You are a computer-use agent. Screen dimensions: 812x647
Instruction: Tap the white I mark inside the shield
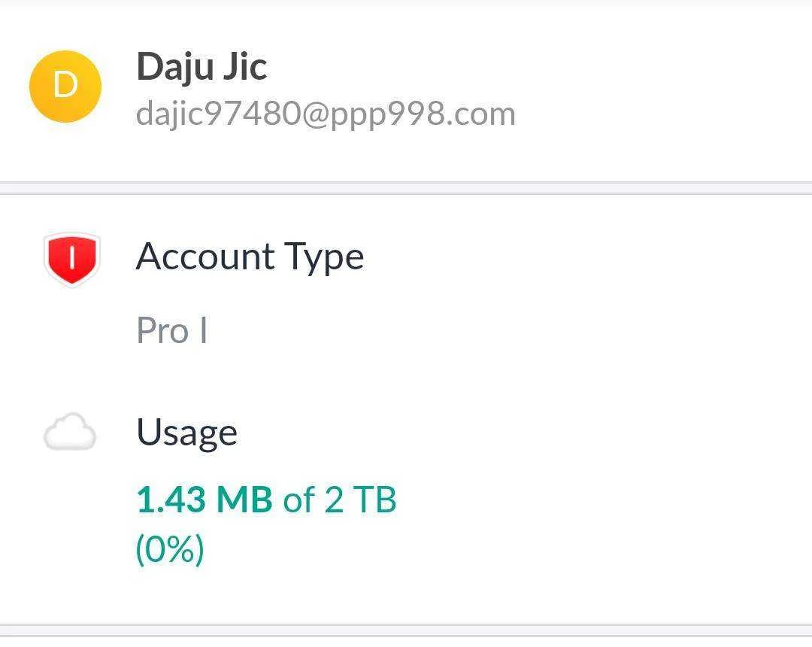click(72, 257)
